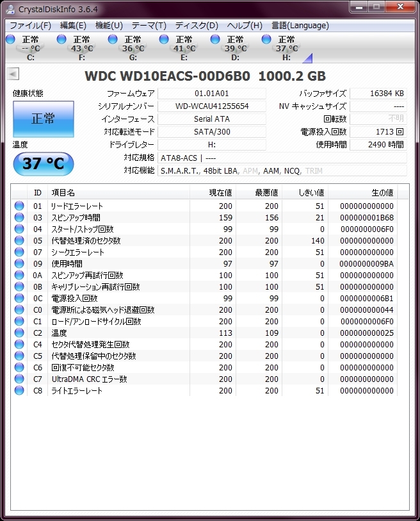Click status orb for 電源断による磁気ヘッド退避回数 row
This screenshot has height=521, width=420.
[19, 310]
